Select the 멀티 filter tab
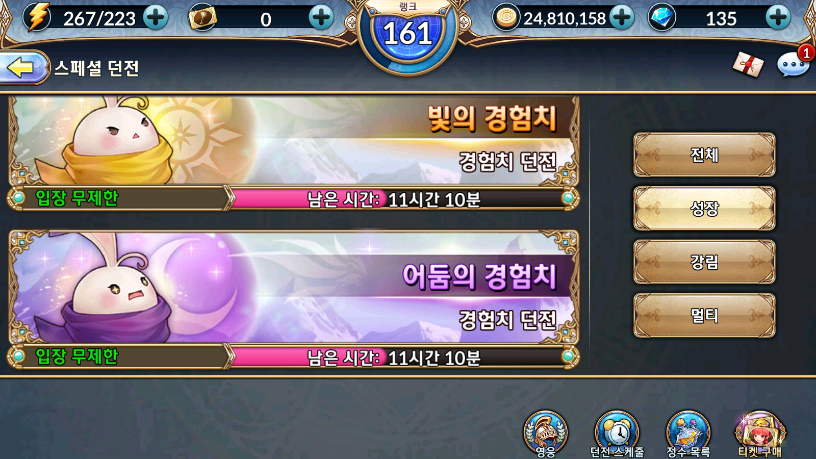This screenshot has height=459, width=816. coord(704,315)
